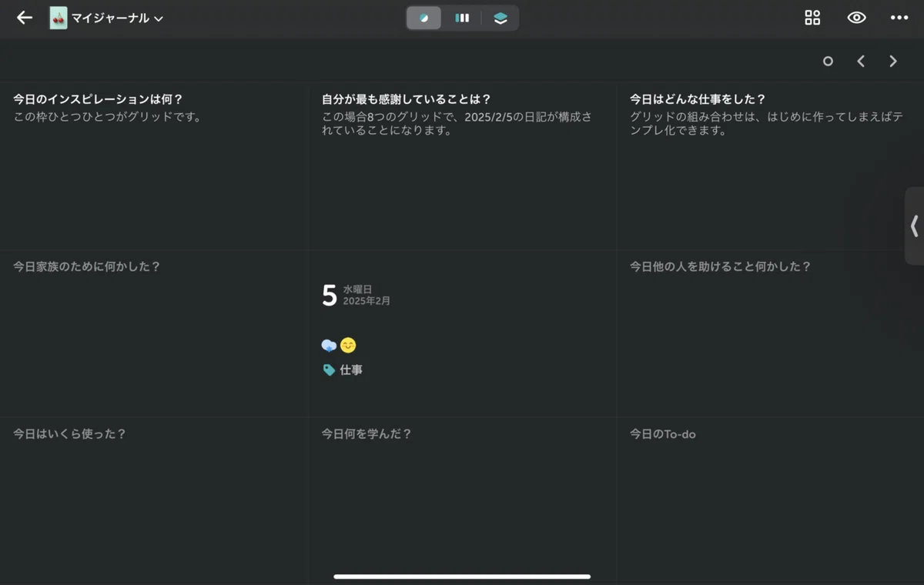
Task: Tap the 今日のTo-do grid prompt
Action: [663, 434]
